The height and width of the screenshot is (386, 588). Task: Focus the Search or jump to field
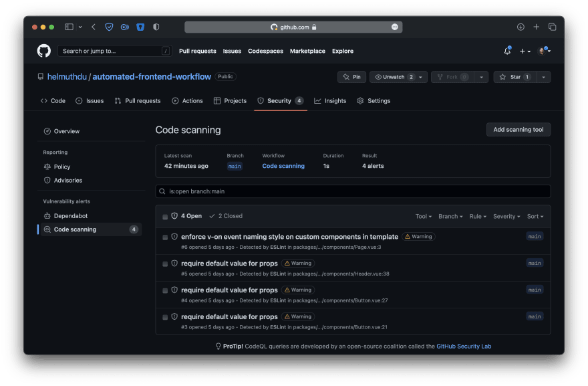[115, 51]
